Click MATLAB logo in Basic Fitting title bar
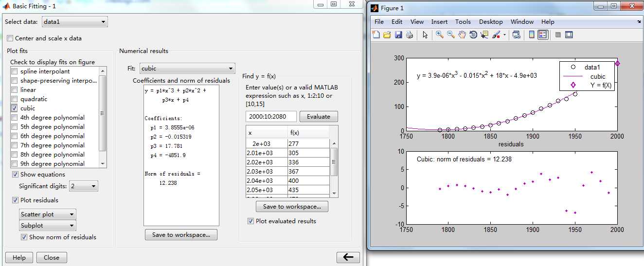This screenshot has width=644, height=266. (x=6, y=6)
